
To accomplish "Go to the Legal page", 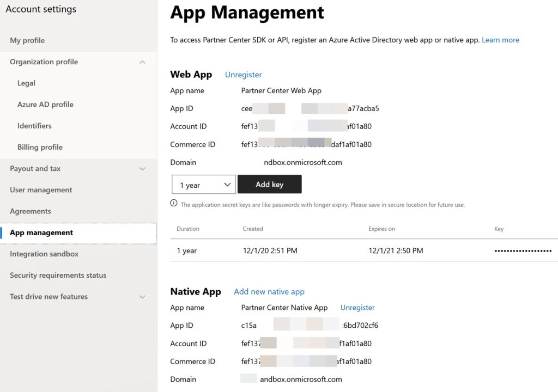I will (26, 83).
